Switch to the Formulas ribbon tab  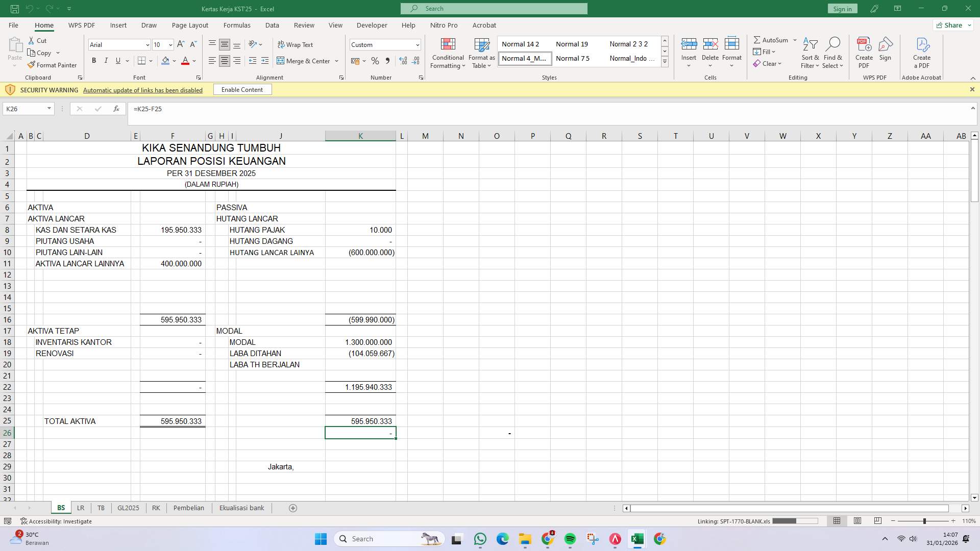click(x=237, y=25)
